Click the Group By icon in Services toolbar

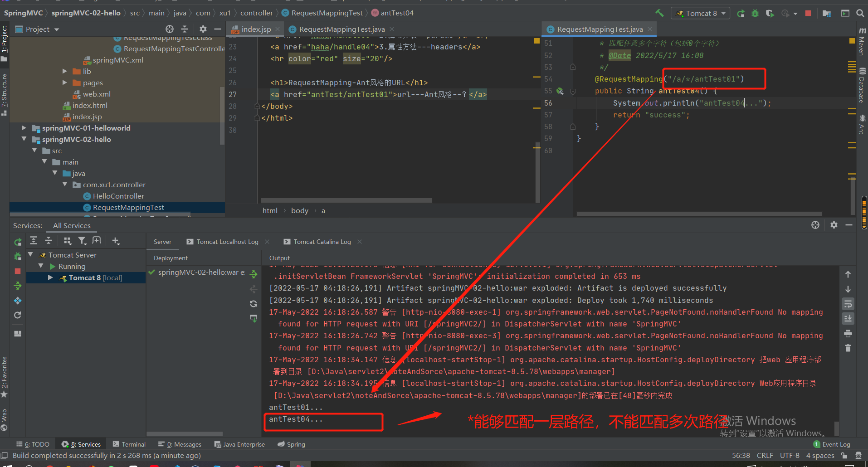(x=68, y=241)
